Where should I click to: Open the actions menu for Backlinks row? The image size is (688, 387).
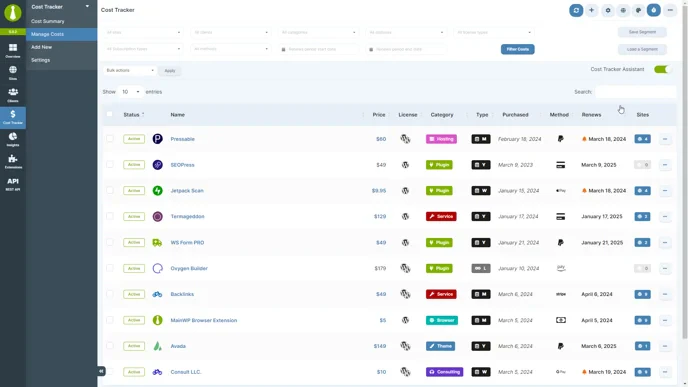point(665,294)
